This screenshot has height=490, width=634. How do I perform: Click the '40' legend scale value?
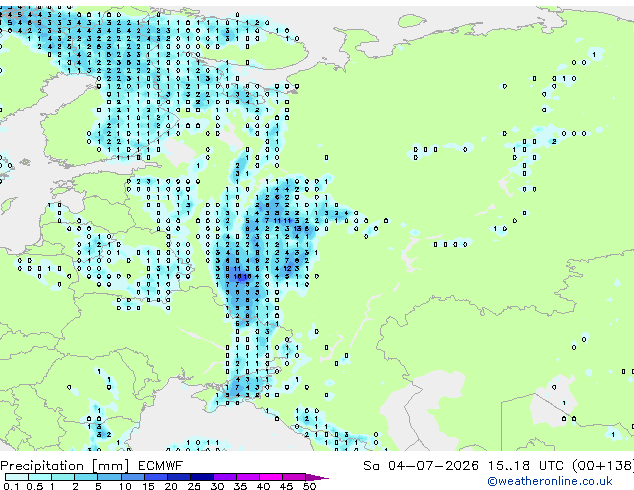coord(264,486)
